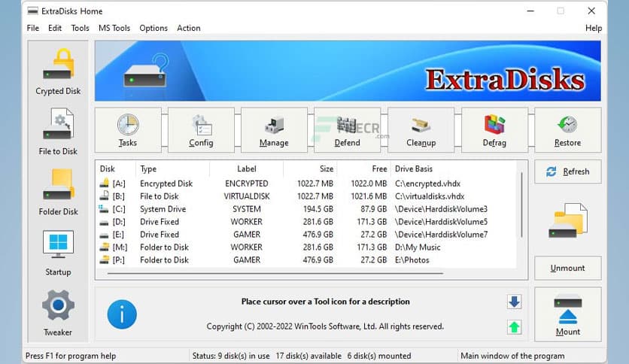Click the disk with folder image
Image resolution: width=629 pixels, height=364 pixels.
point(567,220)
